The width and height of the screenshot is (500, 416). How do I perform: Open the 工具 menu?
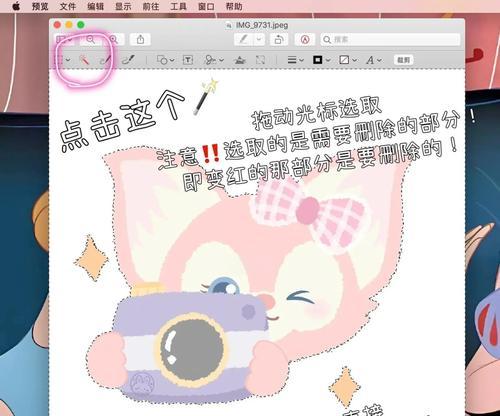[178, 6]
